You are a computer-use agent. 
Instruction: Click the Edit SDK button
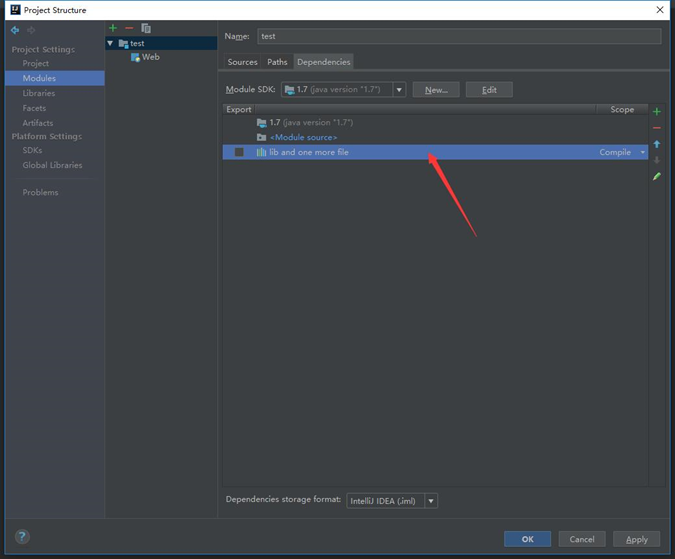click(x=489, y=90)
